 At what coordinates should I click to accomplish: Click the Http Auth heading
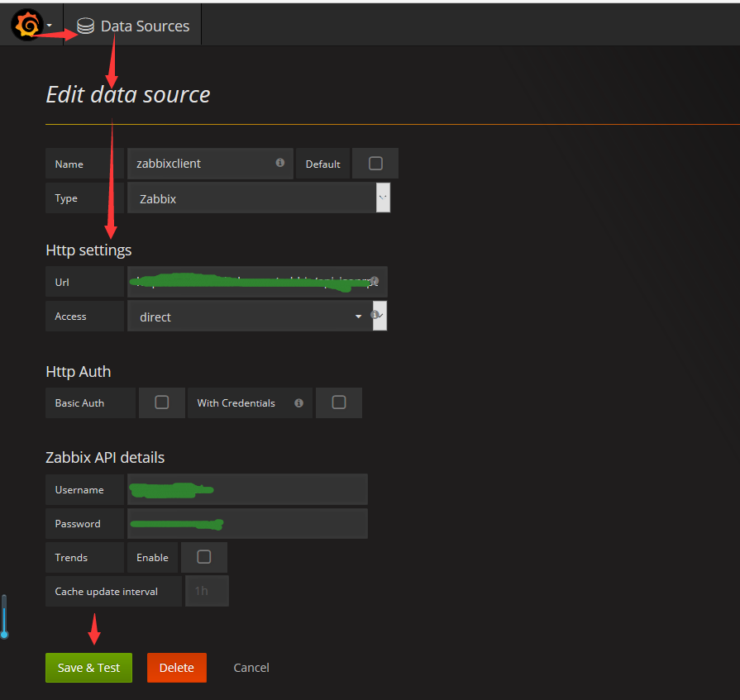click(x=79, y=372)
